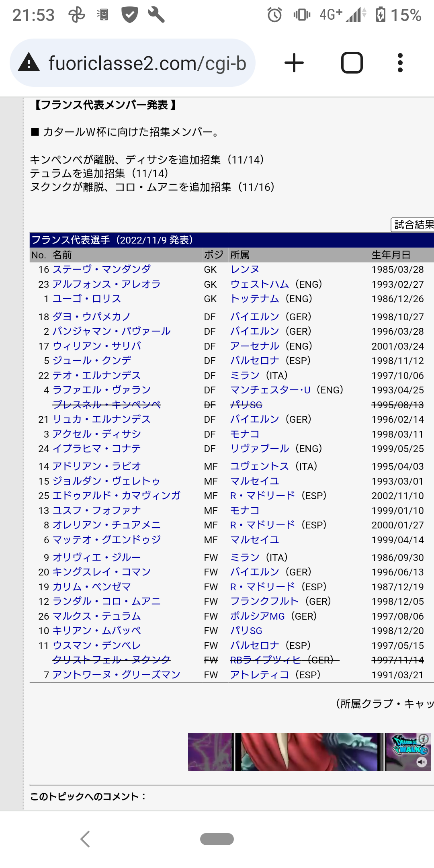The width and height of the screenshot is (434, 868).
Task: Open the tab switcher square icon
Action: coord(352,63)
